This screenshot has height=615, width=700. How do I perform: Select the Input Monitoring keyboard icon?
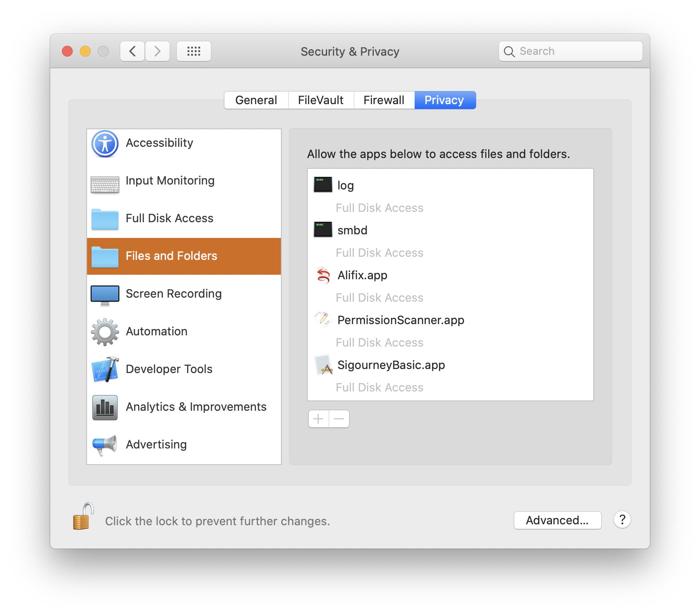[105, 184]
